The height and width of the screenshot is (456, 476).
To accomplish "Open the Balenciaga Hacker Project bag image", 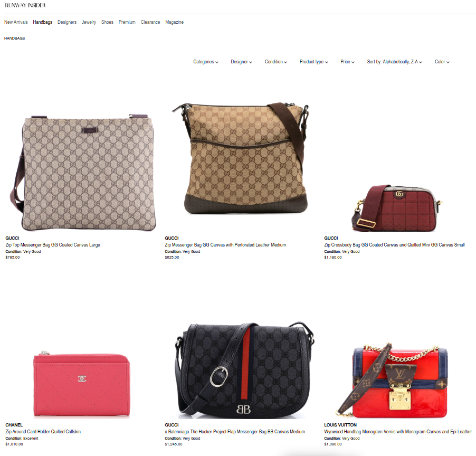I will coord(244,370).
